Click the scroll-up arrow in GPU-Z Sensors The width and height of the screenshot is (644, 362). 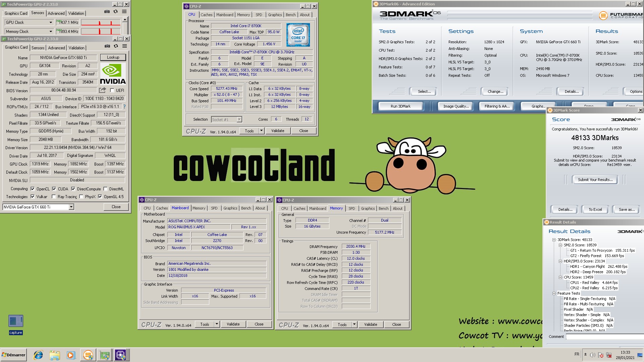[x=125, y=20]
